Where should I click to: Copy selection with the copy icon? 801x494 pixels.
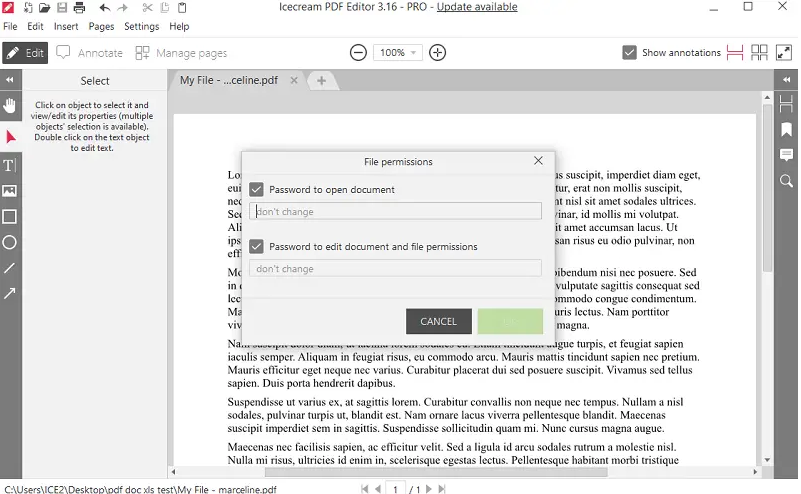click(164, 7)
